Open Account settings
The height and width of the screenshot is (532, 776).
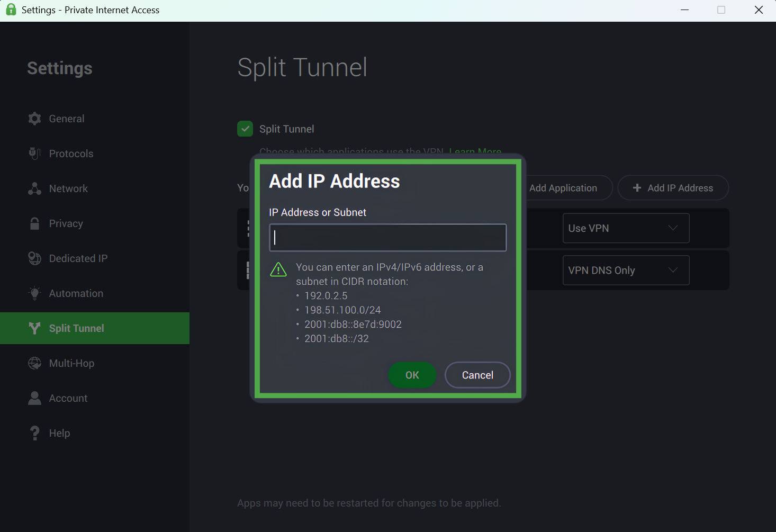95,398
